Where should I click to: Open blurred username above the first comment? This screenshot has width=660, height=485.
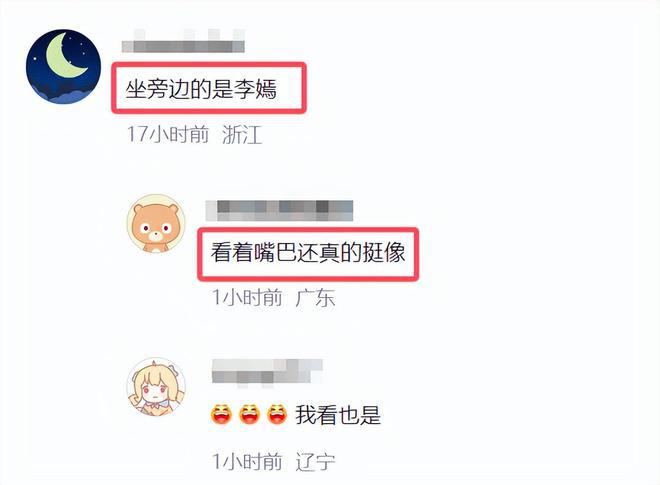pos(183,41)
